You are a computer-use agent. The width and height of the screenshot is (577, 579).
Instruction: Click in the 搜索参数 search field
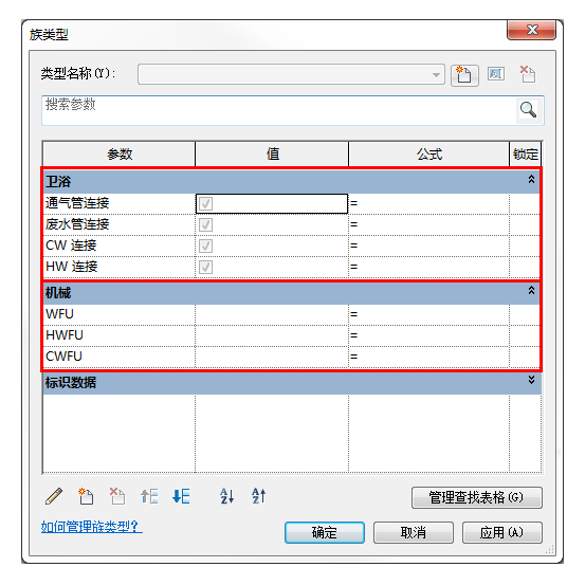point(279,110)
